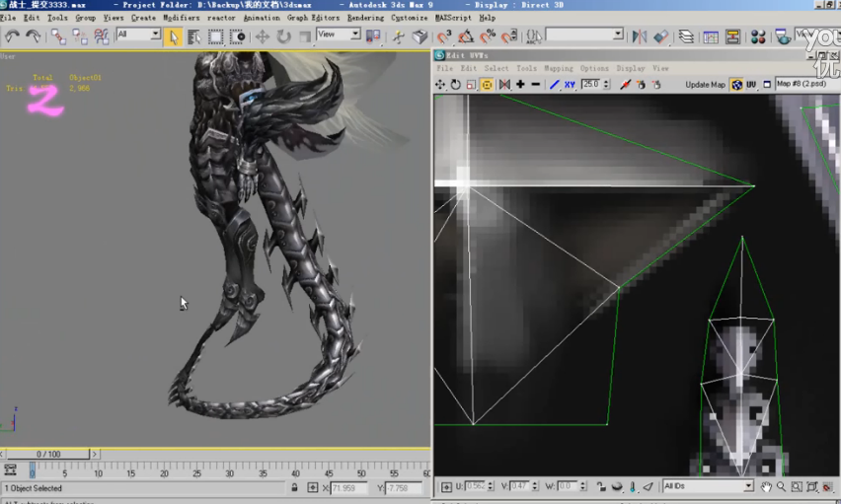
Task: Open Mapping menu in Edit UVWs
Action: [559, 68]
